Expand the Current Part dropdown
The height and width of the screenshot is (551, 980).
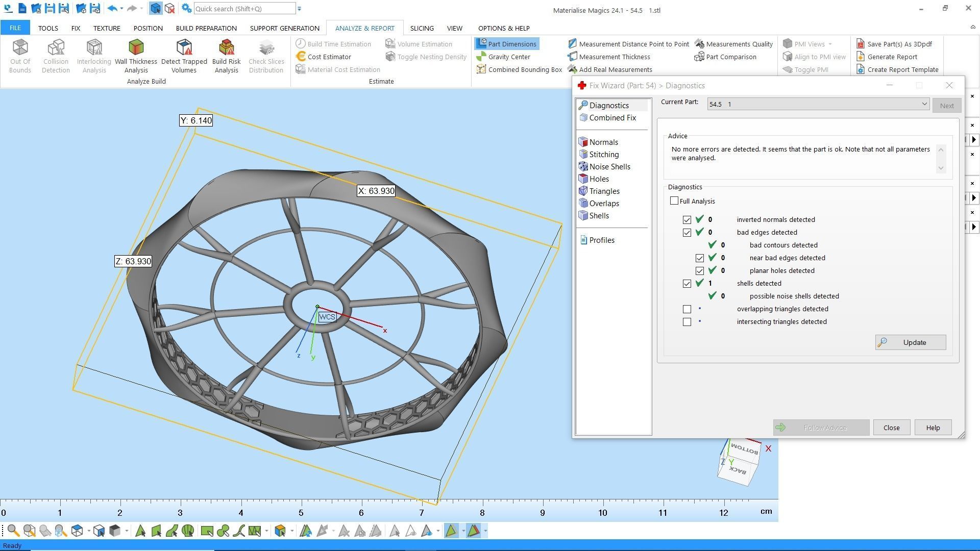click(924, 104)
